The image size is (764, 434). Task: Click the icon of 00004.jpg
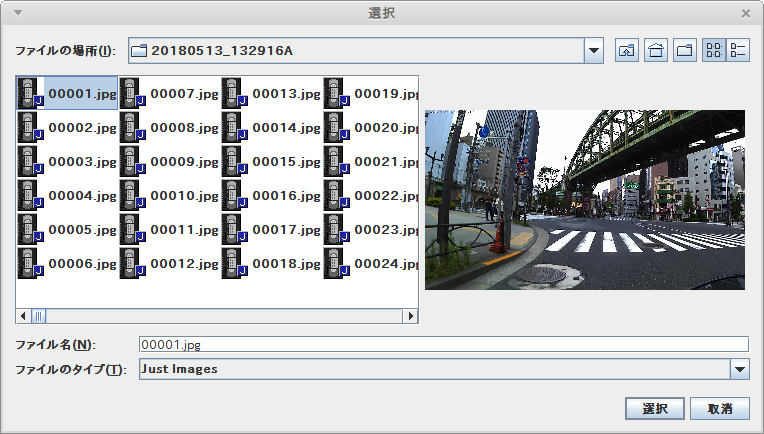[31, 195]
